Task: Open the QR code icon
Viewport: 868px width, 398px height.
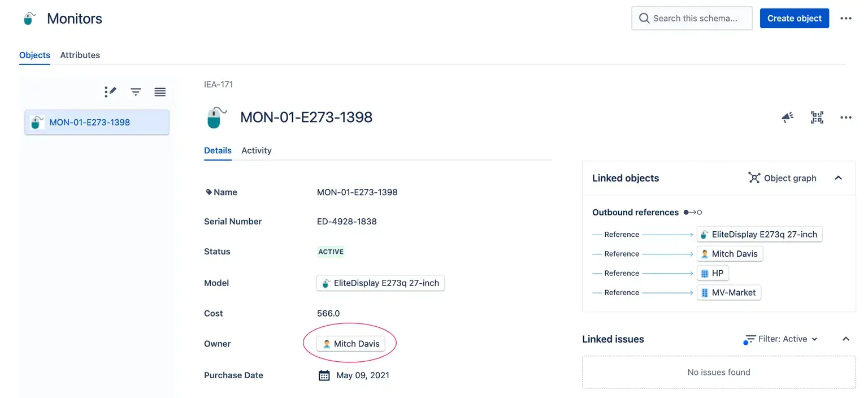Action: [x=817, y=118]
